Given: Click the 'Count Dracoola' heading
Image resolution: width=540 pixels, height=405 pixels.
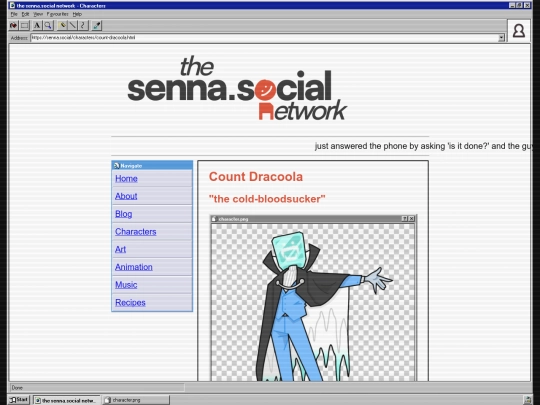Looking at the screenshot, I should click(x=256, y=177).
